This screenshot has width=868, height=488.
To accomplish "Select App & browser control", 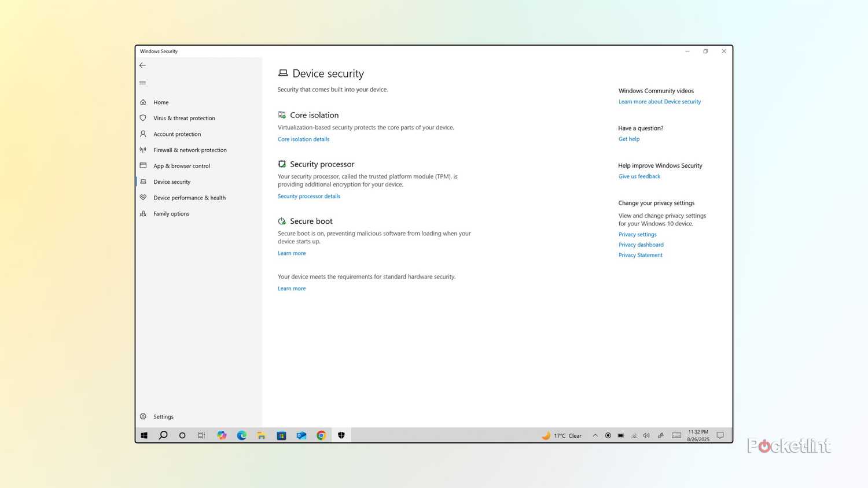I will coord(181,166).
